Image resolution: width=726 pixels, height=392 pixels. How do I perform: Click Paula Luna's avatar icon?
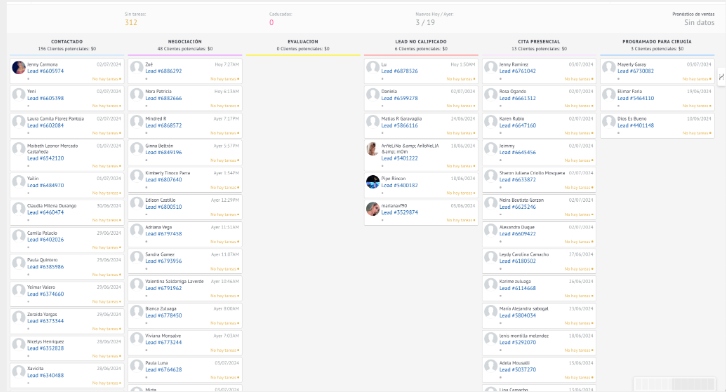(x=137, y=367)
